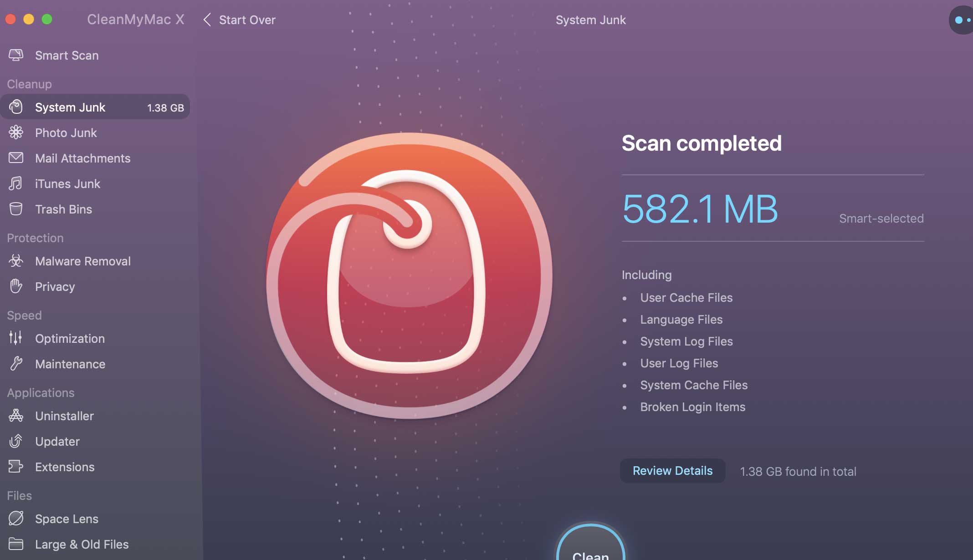Click the Extensions puzzle icon

coord(16,467)
